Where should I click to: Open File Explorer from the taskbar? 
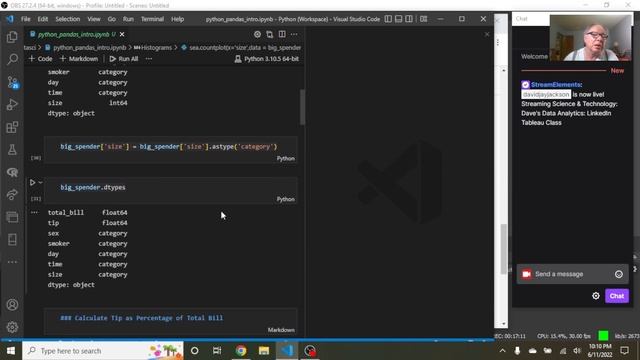tap(264, 351)
